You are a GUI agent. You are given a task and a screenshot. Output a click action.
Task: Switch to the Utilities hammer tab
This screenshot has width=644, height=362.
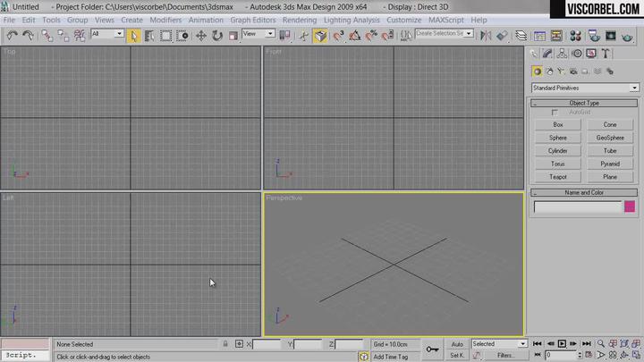(x=606, y=54)
